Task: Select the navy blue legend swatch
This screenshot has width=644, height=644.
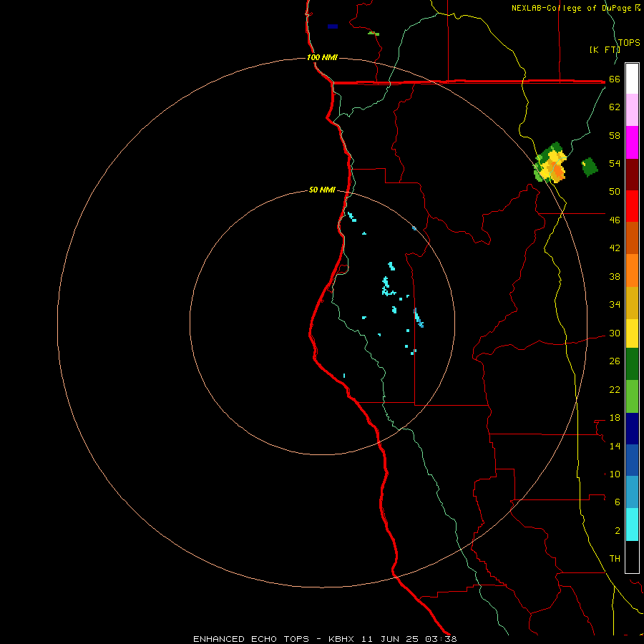Action: pyautogui.click(x=632, y=429)
